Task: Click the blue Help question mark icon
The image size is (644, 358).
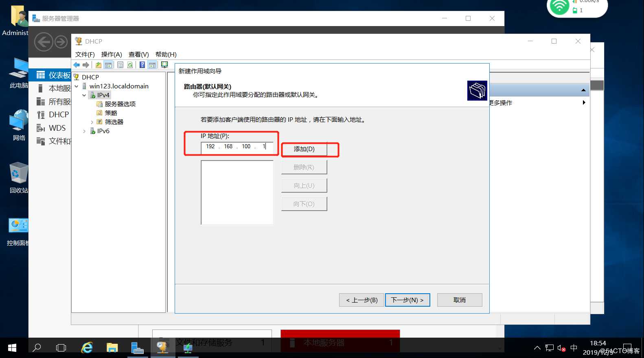Action: (142, 65)
